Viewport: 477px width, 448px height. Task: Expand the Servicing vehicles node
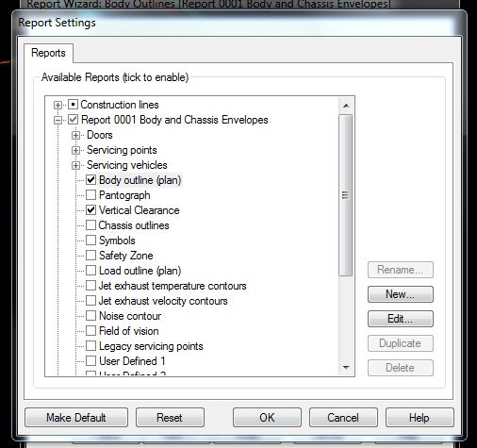75,165
